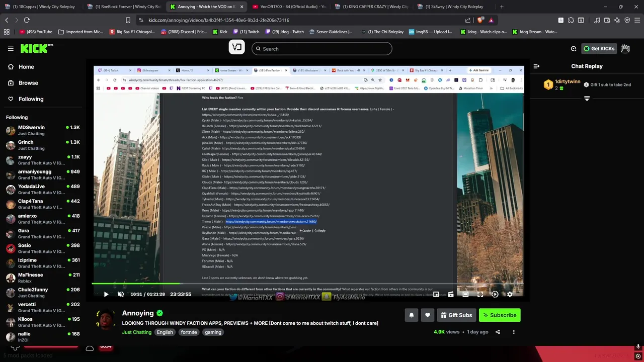
Task: Click the browser address bar URL
Action: (x=219, y=20)
